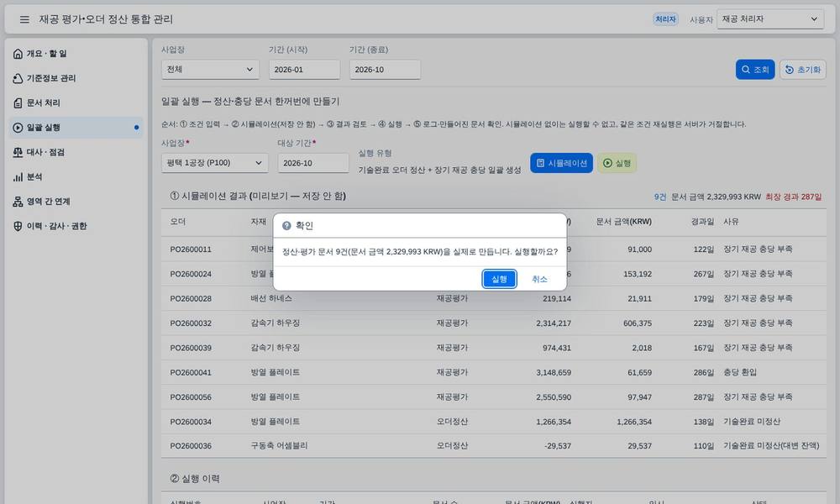Click the 9건 count summary text
840x504 pixels.
coord(660,197)
